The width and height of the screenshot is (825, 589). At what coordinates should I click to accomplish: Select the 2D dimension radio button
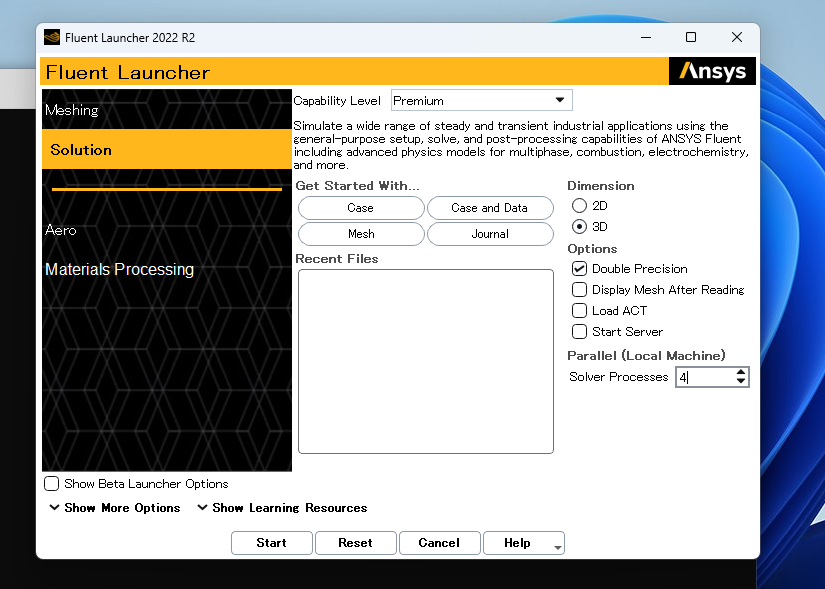point(579,205)
